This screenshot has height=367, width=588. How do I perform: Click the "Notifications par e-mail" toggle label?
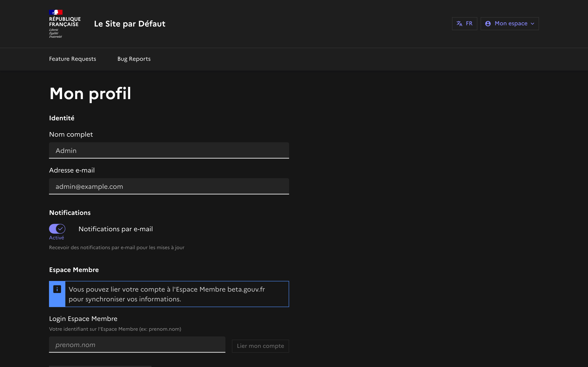pyautogui.click(x=115, y=229)
